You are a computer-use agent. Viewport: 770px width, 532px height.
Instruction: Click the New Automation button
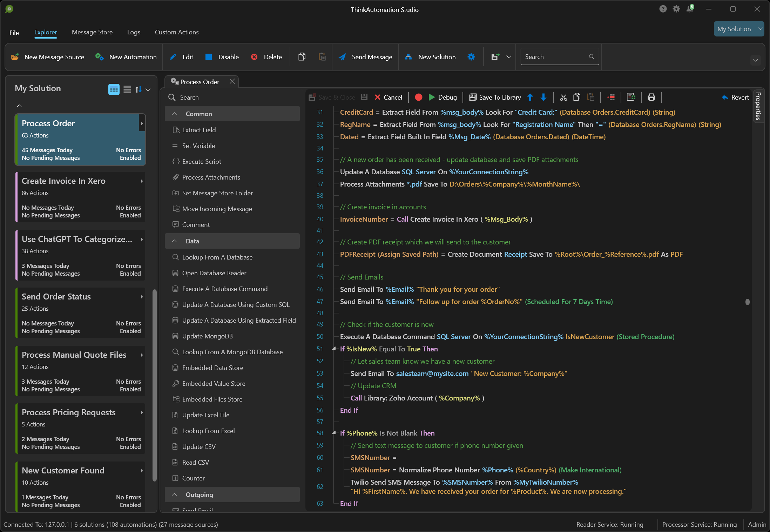pyautogui.click(x=126, y=57)
